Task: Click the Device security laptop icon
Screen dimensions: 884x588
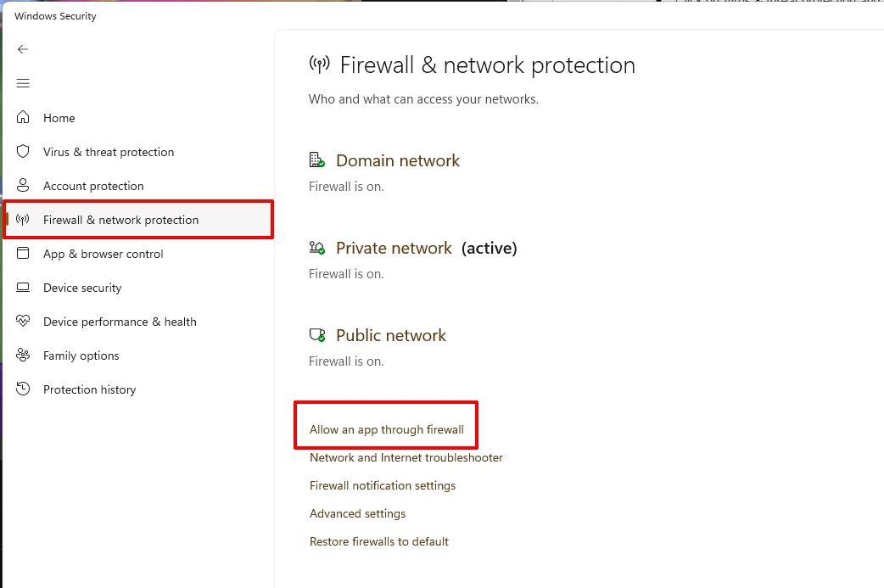Action: pos(23,288)
